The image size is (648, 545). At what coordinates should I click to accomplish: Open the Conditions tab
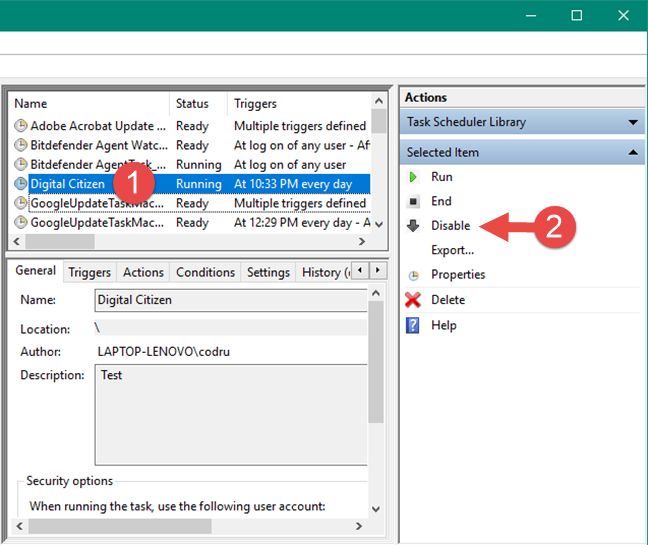(x=205, y=273)
